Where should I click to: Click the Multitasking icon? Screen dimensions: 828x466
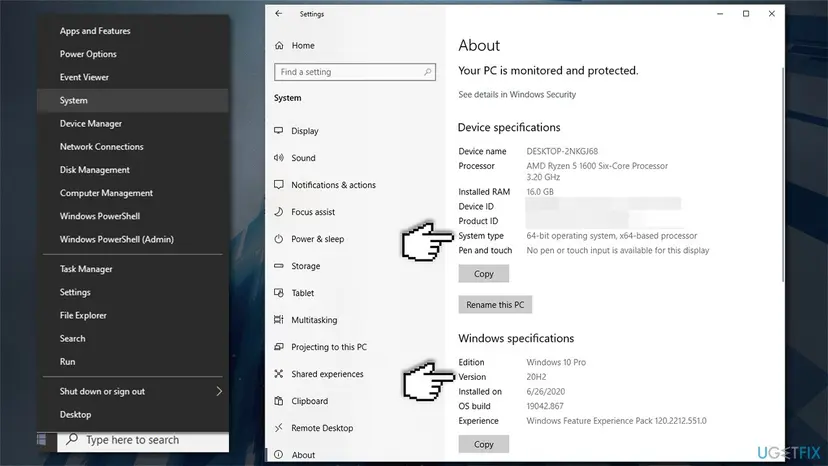[x=279, y=320]
